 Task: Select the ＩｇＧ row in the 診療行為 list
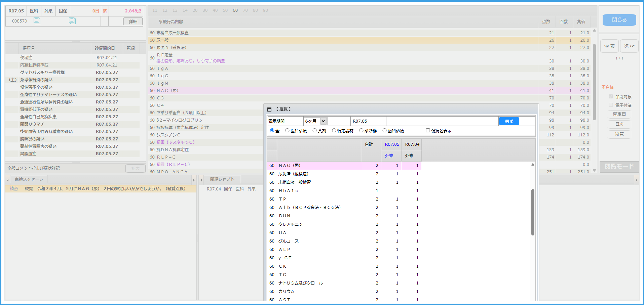point(370,76)
